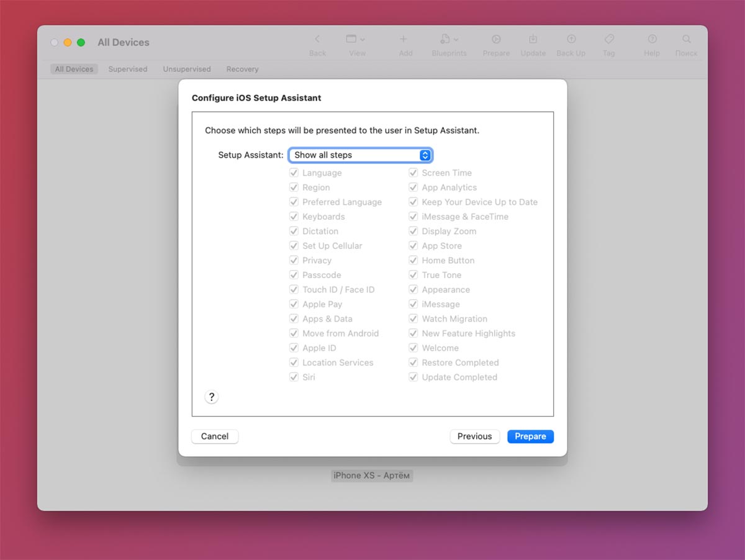The width and height of the screenshot is (745, 560).
Task: Click the blue Prepare button
Action: point(530,436)
